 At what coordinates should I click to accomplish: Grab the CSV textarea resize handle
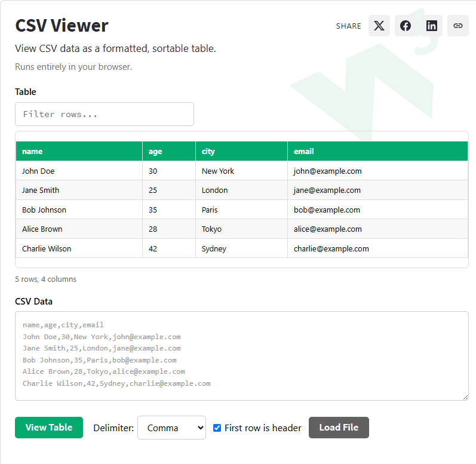click(x=465, y=397)
